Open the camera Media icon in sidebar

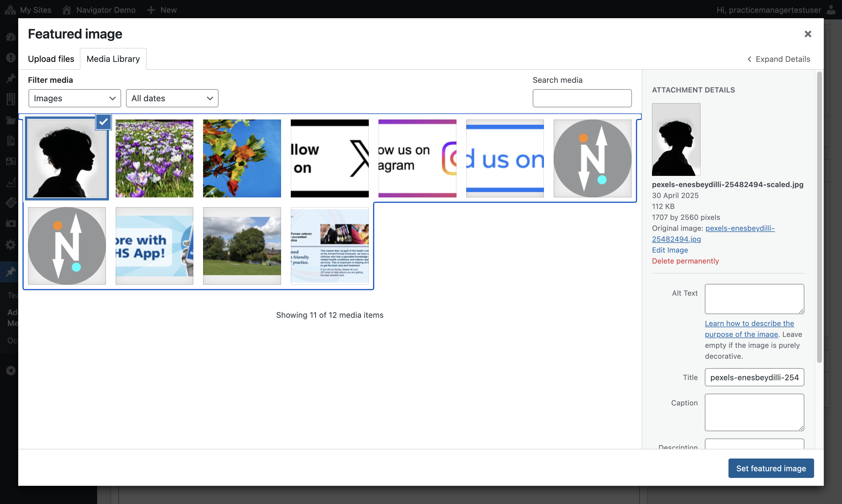tap(11, 223)
